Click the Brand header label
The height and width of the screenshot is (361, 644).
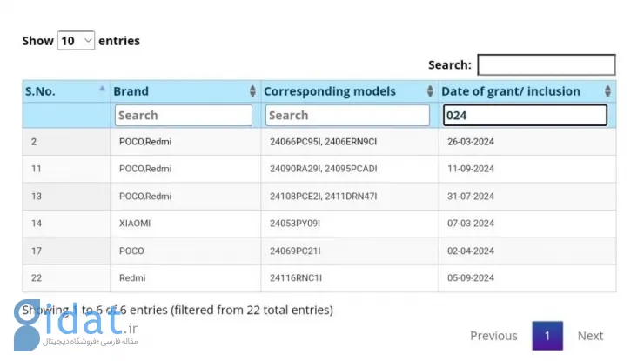point(131,91)
